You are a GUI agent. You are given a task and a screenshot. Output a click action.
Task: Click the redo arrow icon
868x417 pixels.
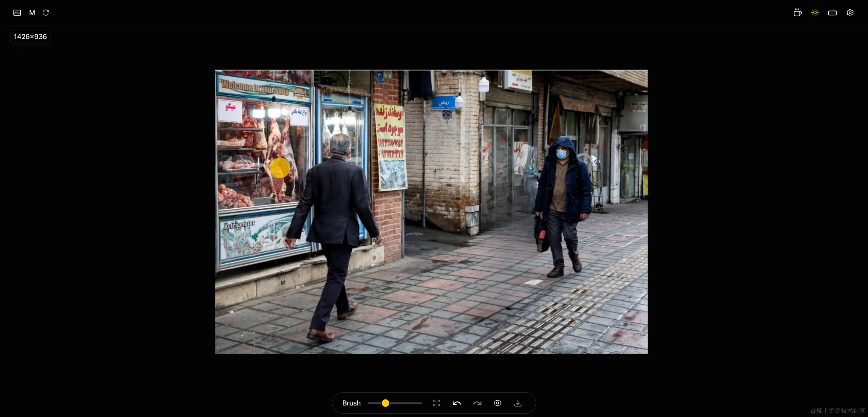pyautogui.click(x=477, y=403)
